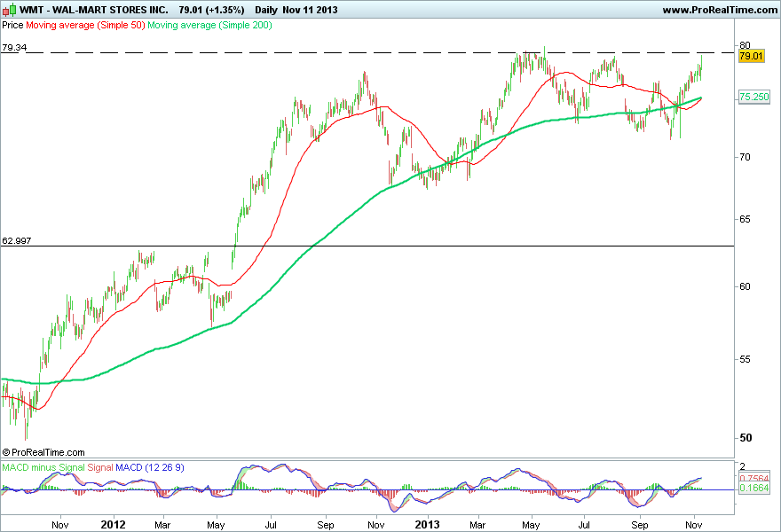Click the Nov 11 2013 date in the header
This screenshot has height=532, width=781.
click(310, 10)
